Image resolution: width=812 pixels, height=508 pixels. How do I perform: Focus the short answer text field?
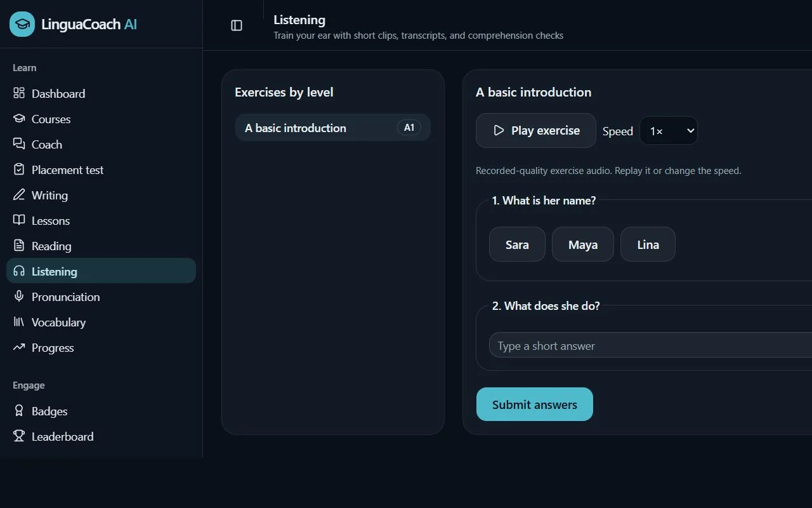coord(650,345)
